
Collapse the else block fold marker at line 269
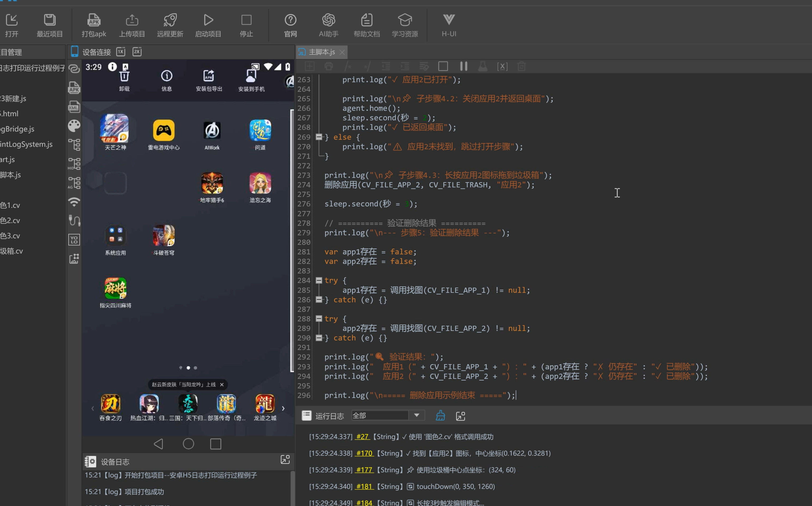click(x=319, y=137)
